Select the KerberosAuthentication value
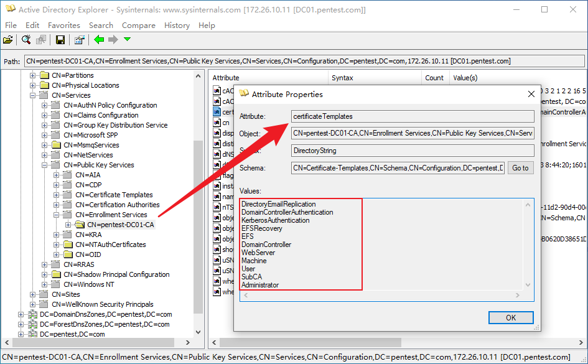 pyautogui.click(x=276, y=220)
